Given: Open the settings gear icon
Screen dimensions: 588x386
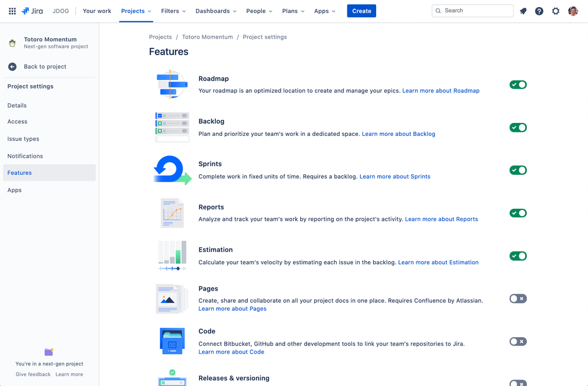Looking at the screenshot, I should point(556,11).
